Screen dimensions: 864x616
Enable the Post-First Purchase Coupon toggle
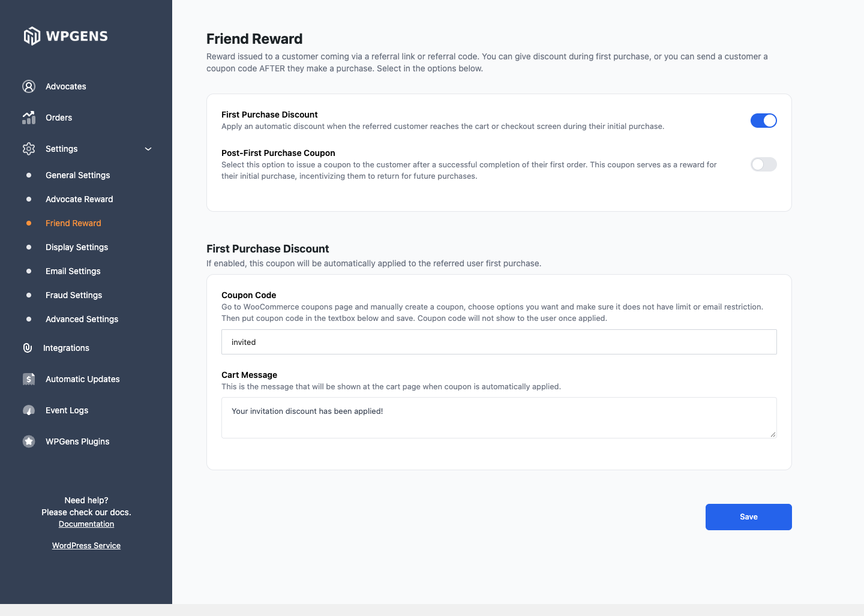764,164
